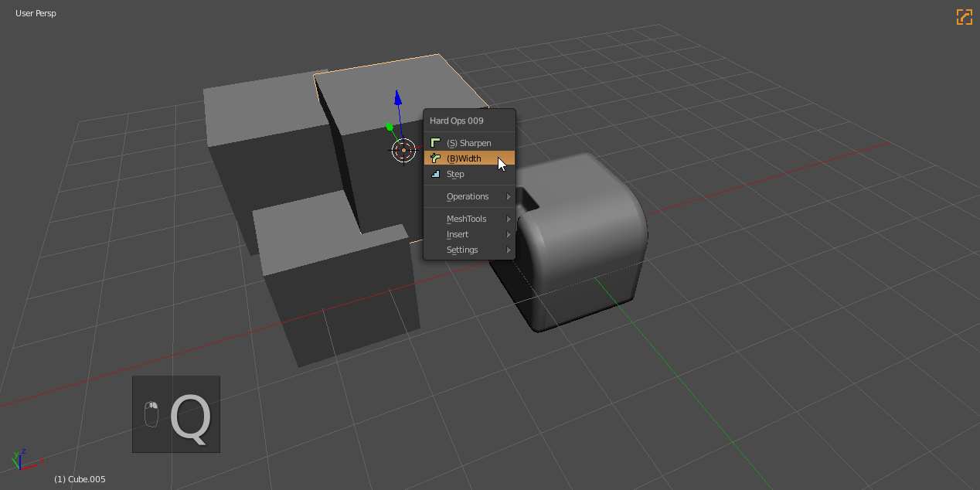Click the Hard Ops 009 menu title
The height and width of the screenshot is (490, 980).
[x=456, y=121]
